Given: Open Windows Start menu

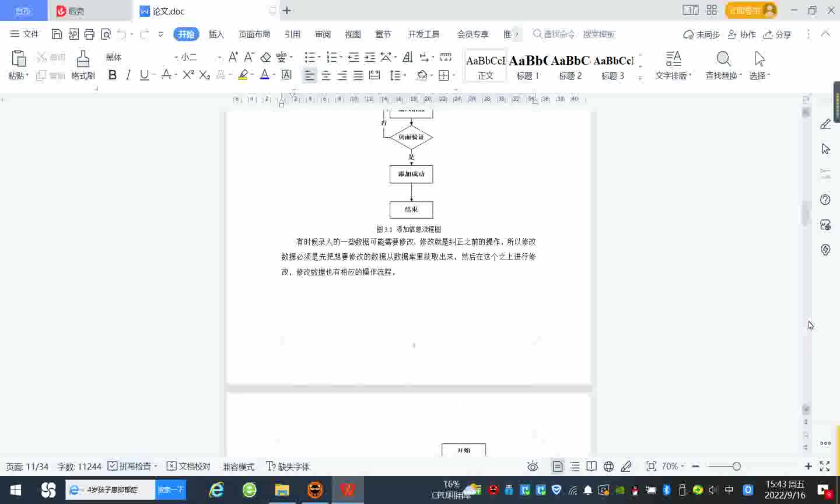Looking at the screenshot, I should coord(16,490).
